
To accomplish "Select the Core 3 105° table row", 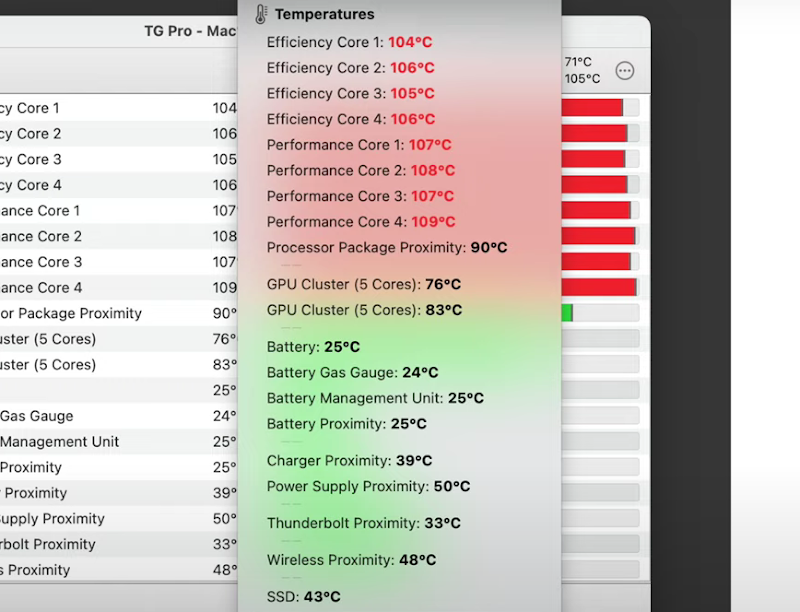I will coord(110,160).
